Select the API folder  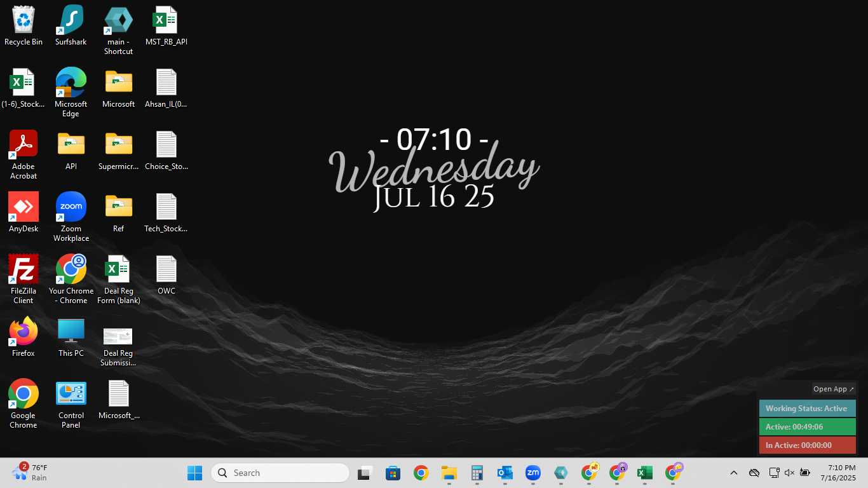tap(71, 150)
